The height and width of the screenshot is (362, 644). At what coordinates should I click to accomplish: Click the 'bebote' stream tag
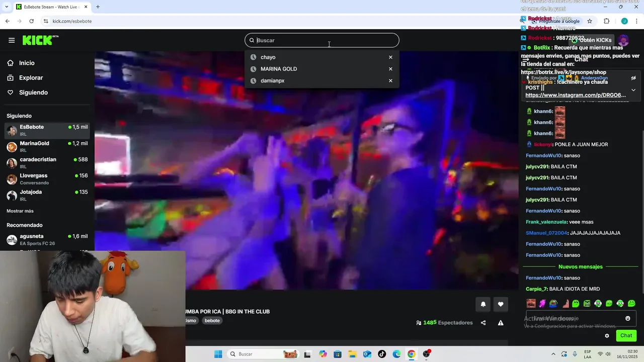pyautogui.click(x=212, y=321)
